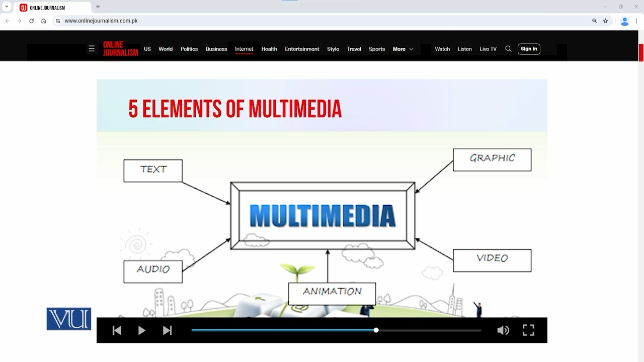This screenshot has width=644, height=362.
Task: Go back with browser back arrow
Action: (x=7, y=21)
